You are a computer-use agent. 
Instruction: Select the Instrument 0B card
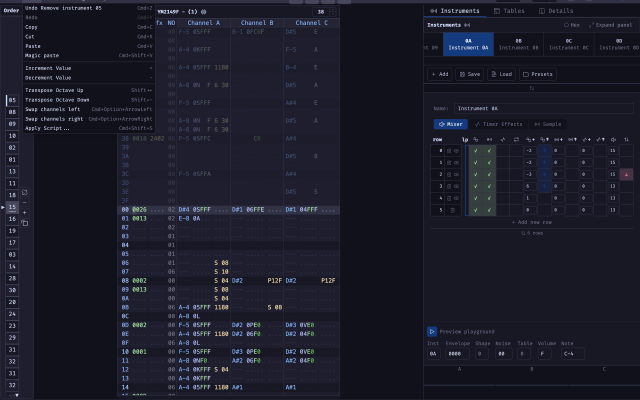coord(518,44)
